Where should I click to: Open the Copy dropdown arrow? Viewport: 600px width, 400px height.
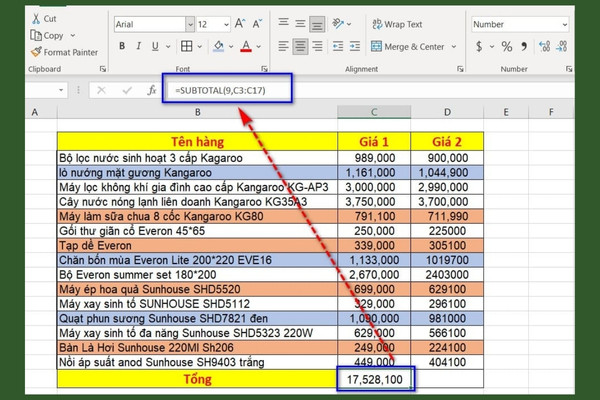click(x=73, y=36)
